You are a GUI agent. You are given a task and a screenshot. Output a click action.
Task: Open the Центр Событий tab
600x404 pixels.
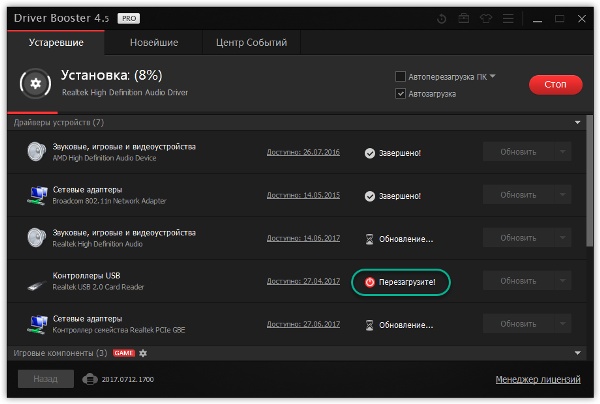point(251,42)
